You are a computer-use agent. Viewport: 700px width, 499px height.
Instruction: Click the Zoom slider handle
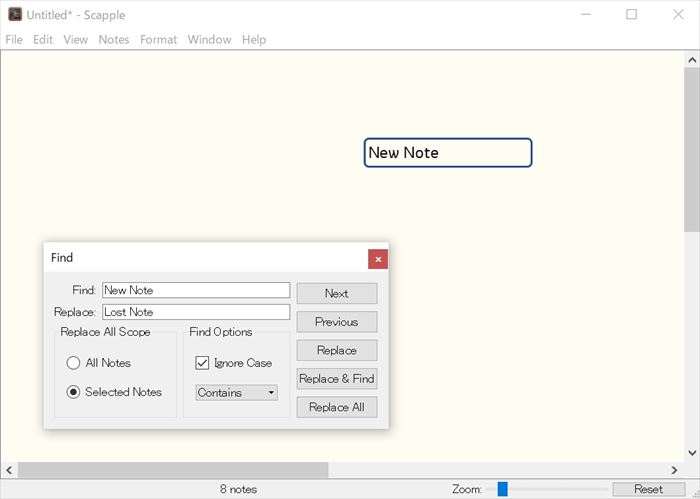503,489
